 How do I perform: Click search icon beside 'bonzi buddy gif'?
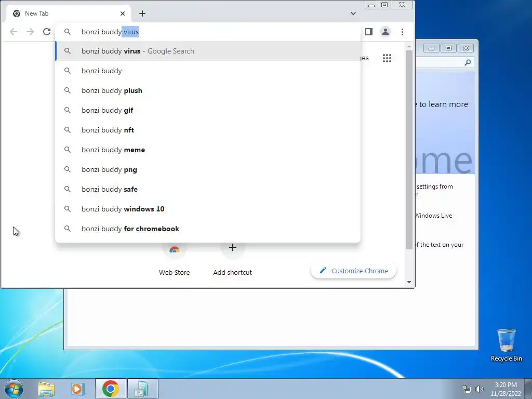68,110
